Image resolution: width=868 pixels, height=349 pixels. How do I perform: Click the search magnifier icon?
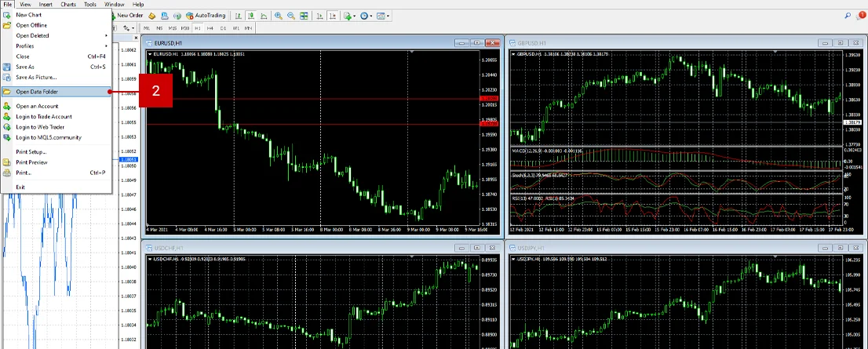(x=848, y=15)
